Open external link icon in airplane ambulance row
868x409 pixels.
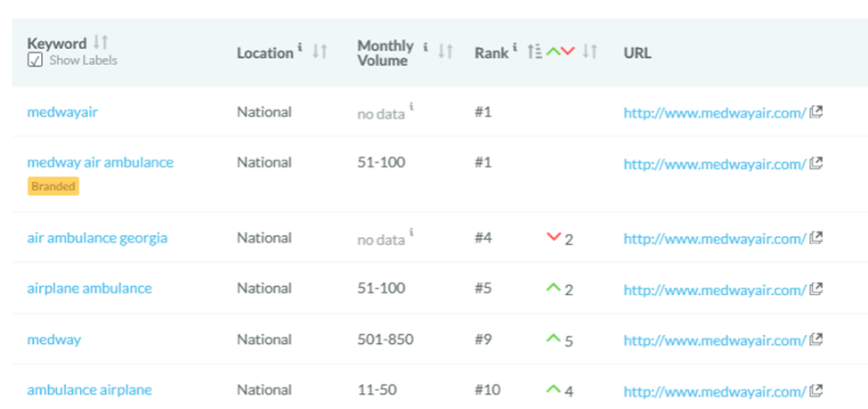coord(816,289)
